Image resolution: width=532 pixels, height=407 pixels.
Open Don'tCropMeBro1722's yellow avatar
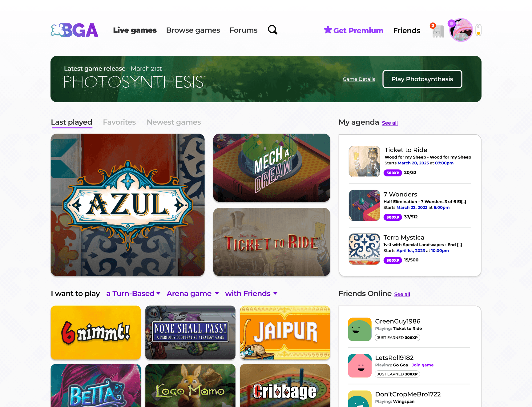point(360,399)
